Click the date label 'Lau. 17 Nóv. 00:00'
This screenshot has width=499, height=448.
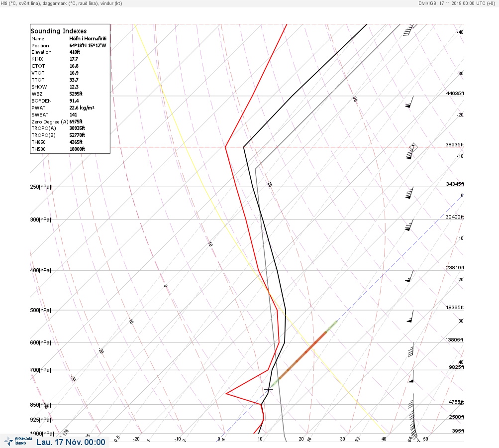(x=71, y=442)
